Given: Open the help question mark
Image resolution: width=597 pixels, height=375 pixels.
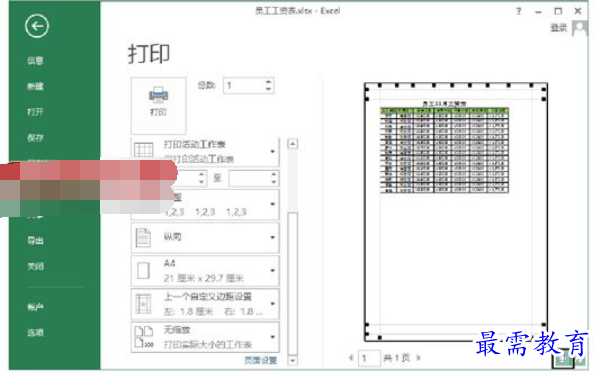Looking at the screenshot, I should point(519,11).
